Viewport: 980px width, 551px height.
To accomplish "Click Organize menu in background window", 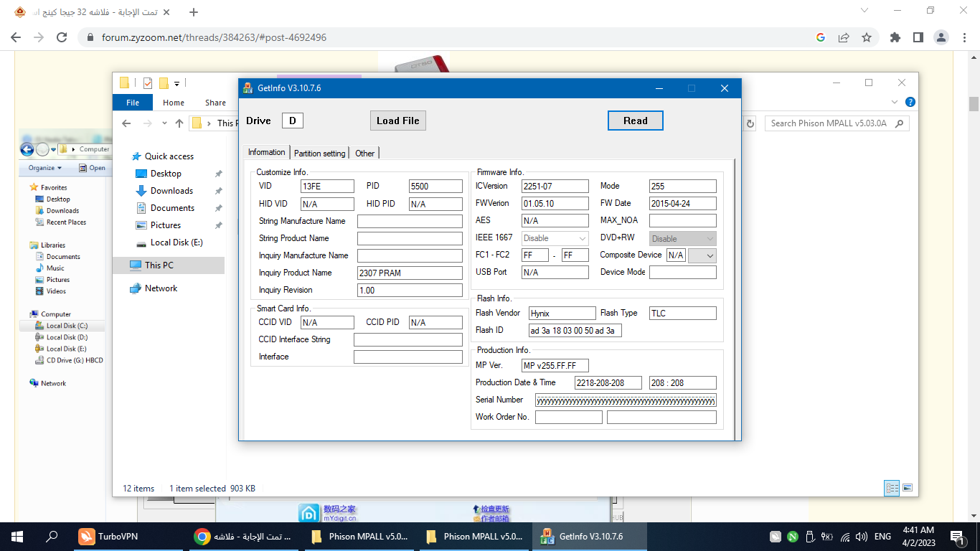I will (x=45, y=168).
